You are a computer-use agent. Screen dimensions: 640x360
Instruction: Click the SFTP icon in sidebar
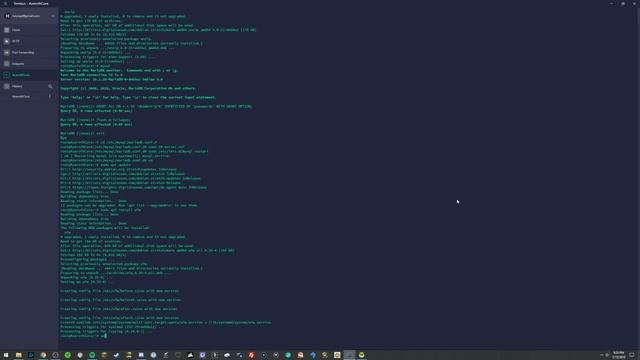point(7,41)
